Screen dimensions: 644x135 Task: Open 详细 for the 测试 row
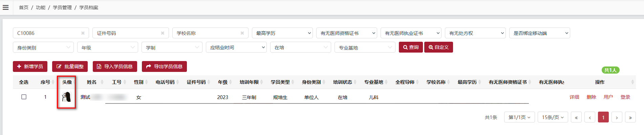[x=574, y=97]
